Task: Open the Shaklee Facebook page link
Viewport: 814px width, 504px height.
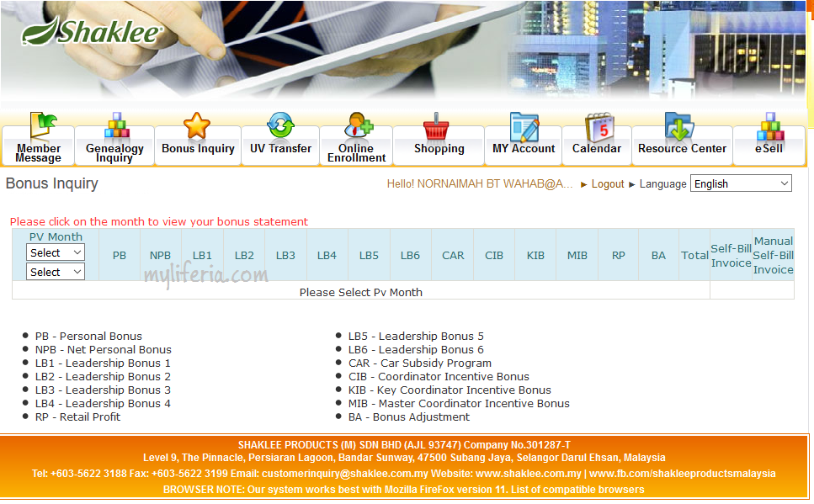Action: (682, 474)
